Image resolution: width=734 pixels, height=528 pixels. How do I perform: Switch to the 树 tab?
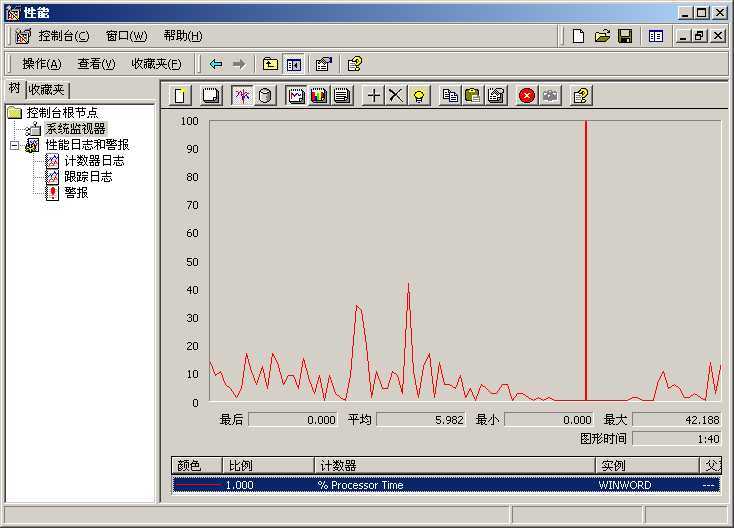point(15,88)
